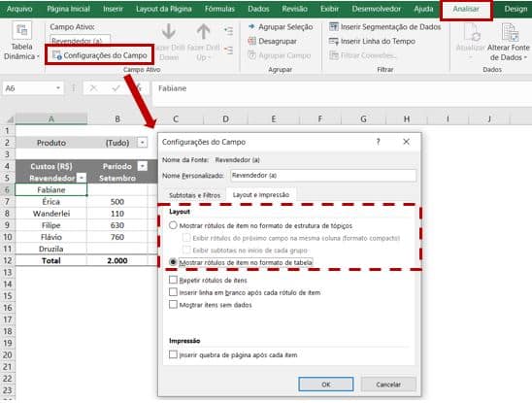
Task: Select formato de tabela layout radio
Action: [173, 262]
